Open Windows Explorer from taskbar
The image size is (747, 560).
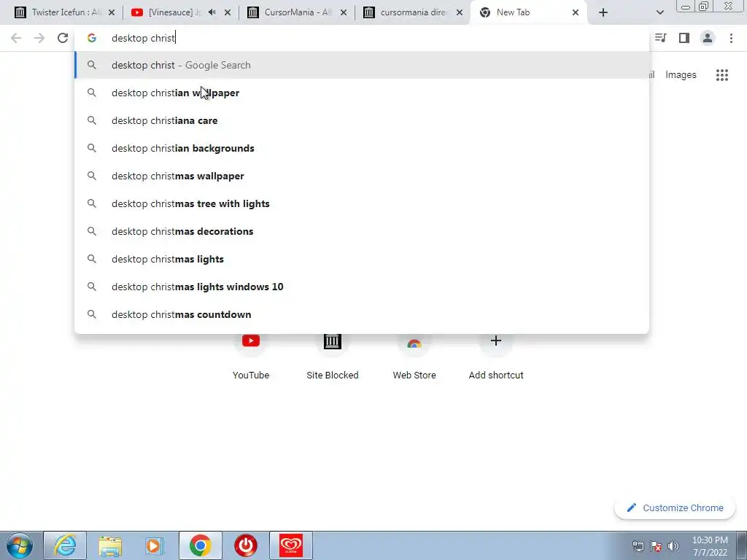[x=110, y=545]
